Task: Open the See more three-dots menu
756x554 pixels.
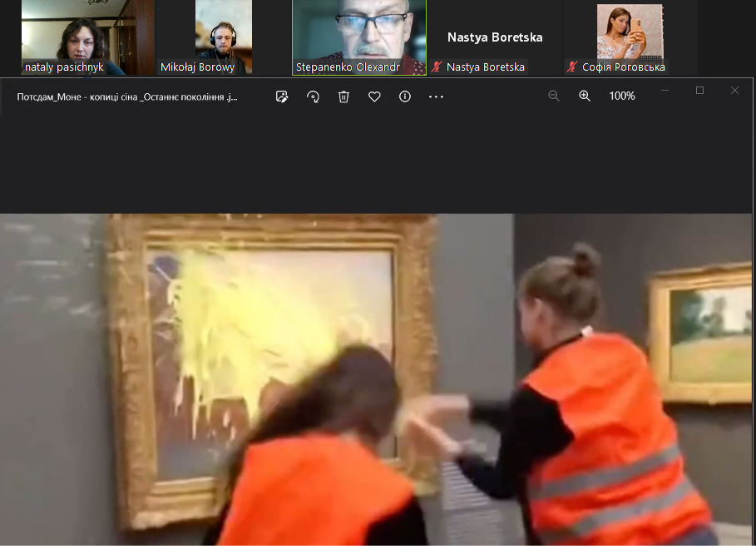Action: 436,96
